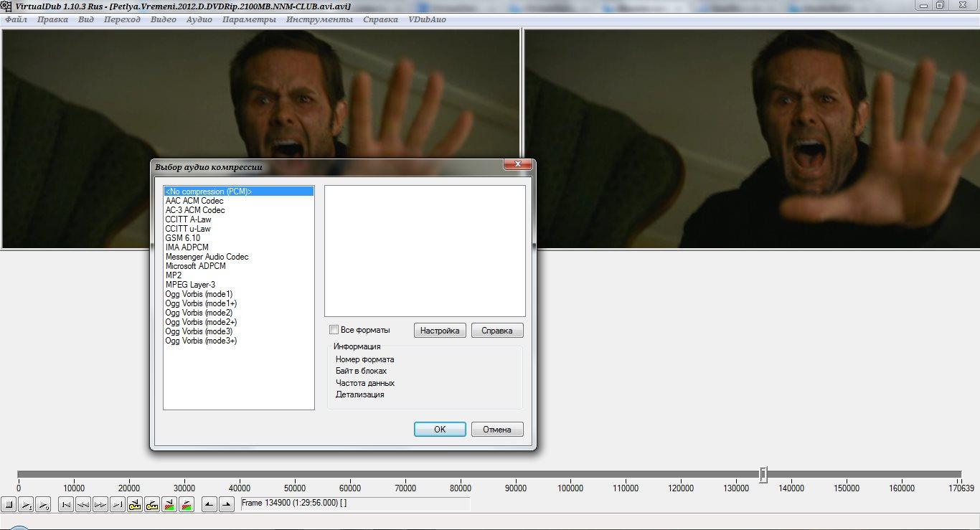
Task: Open the VDubAuo menu
Action: coord(427,19)
